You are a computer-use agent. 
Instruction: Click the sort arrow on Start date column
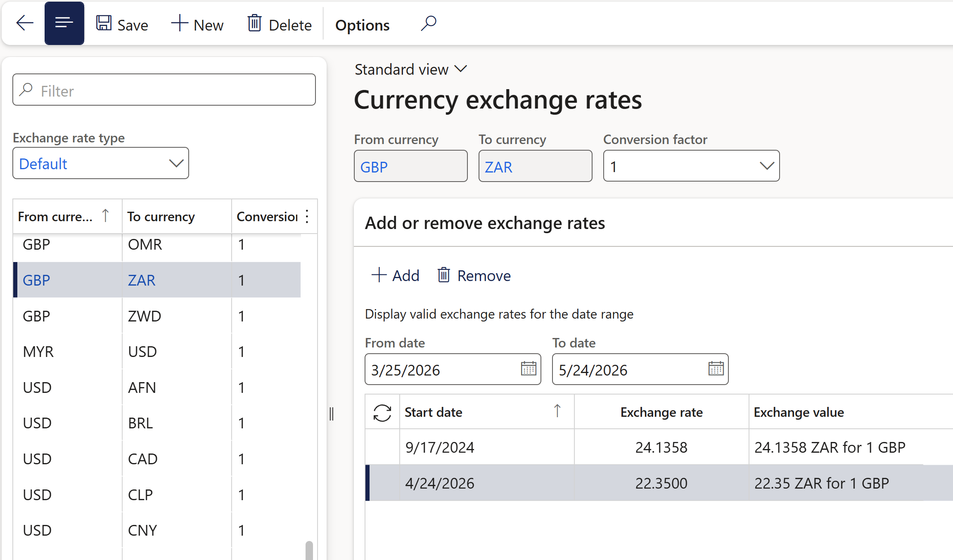[557, 411]
